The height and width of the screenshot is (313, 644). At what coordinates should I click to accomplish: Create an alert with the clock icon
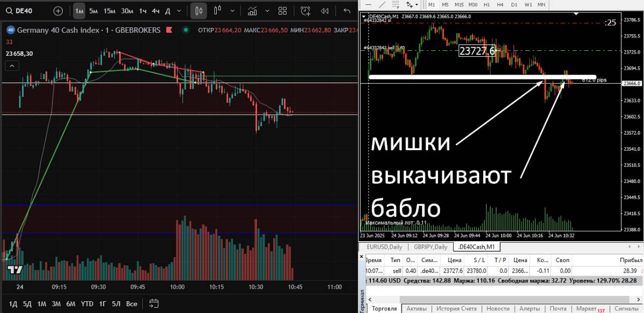pyautogui.click(x=305, y=11)
